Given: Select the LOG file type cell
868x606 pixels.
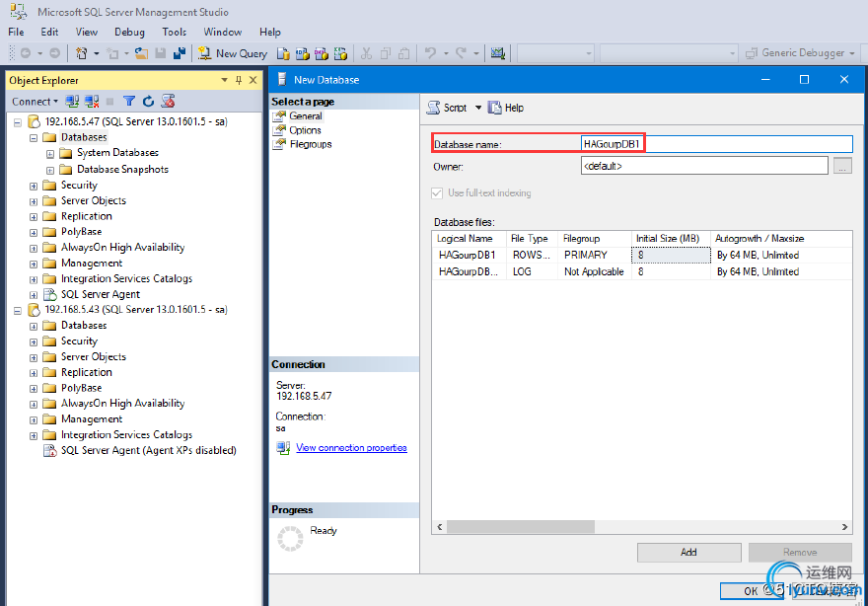Looking at the screenshot, I should click(x=532, y=271).
